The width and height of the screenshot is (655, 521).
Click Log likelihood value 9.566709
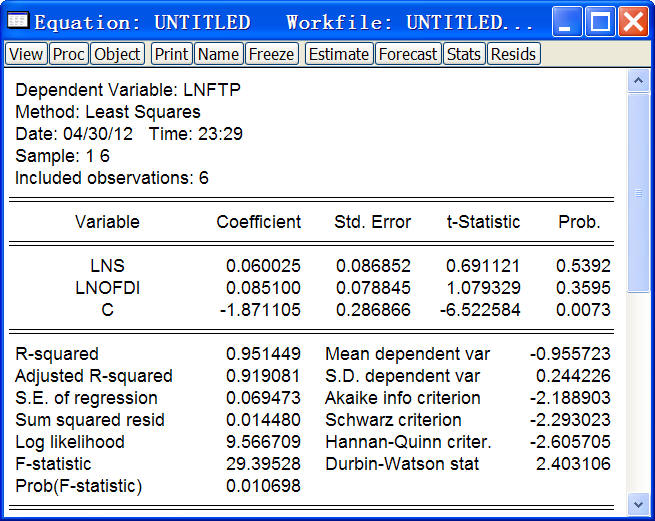click(263, 442)
